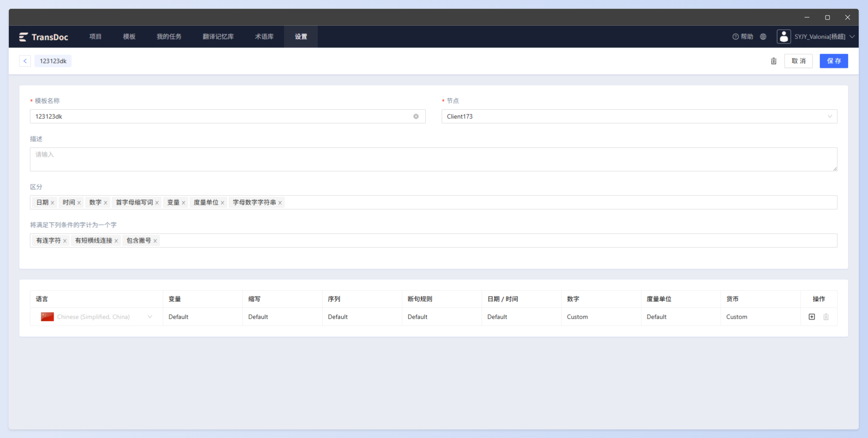
Task: Select the 设置 tab
Action: click(x=301, y=37)
